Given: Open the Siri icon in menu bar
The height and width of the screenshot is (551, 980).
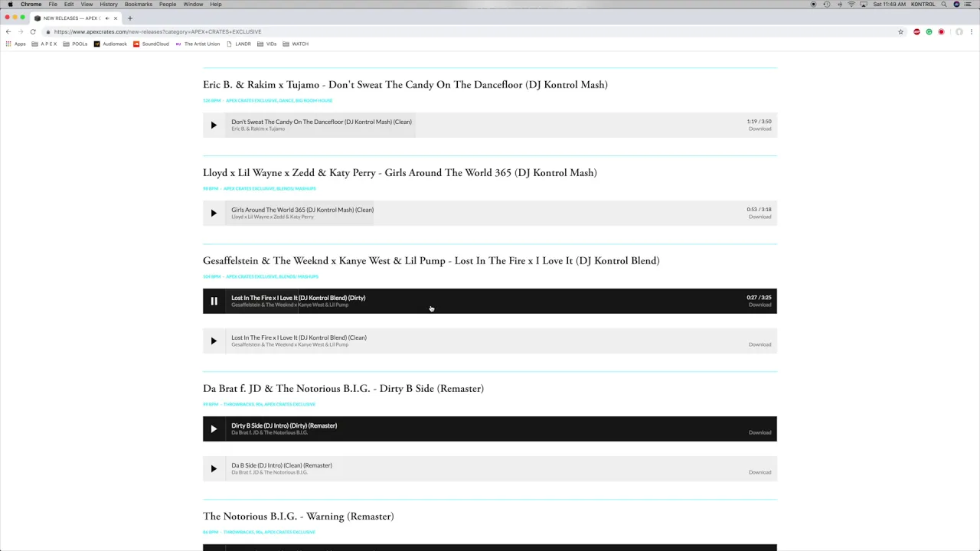Looking at the screenshot, I should pos(956,5).
